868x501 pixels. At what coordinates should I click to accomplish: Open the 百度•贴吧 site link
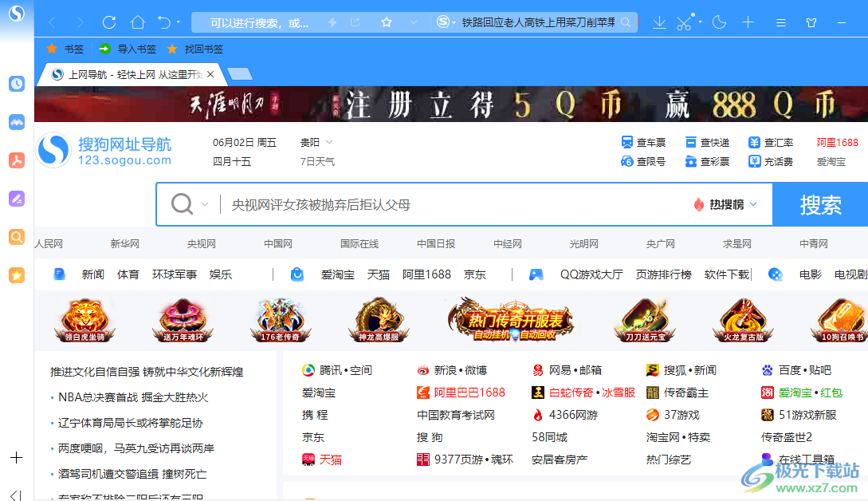796,370
